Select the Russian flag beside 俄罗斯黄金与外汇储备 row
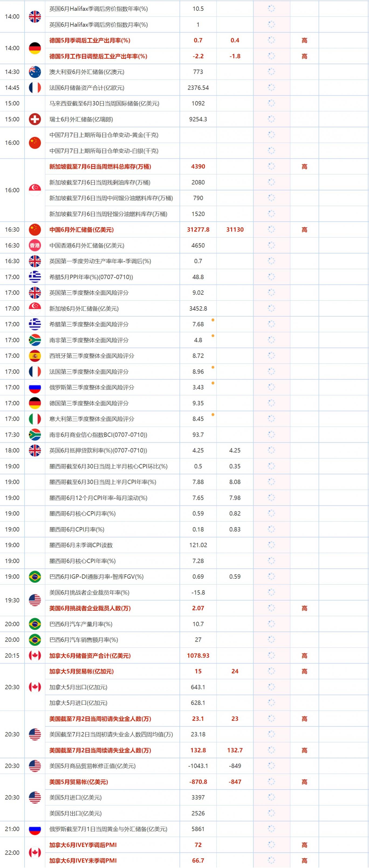 [35, 829]
